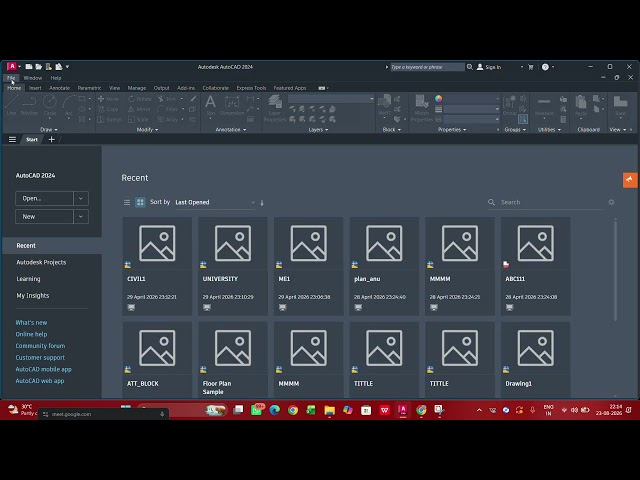The image size is (640, 480).
Task: Click the Trim tool
Action: [x=167, y=99]
